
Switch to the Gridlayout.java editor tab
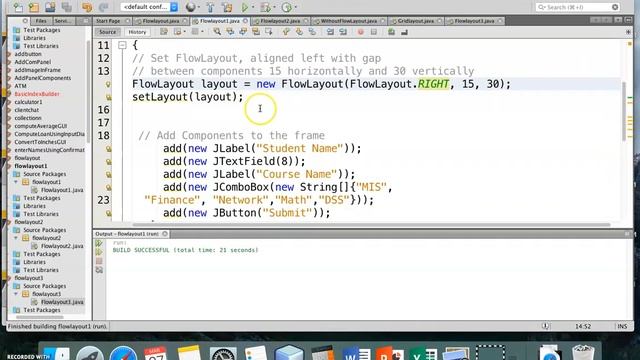[416, 21]
